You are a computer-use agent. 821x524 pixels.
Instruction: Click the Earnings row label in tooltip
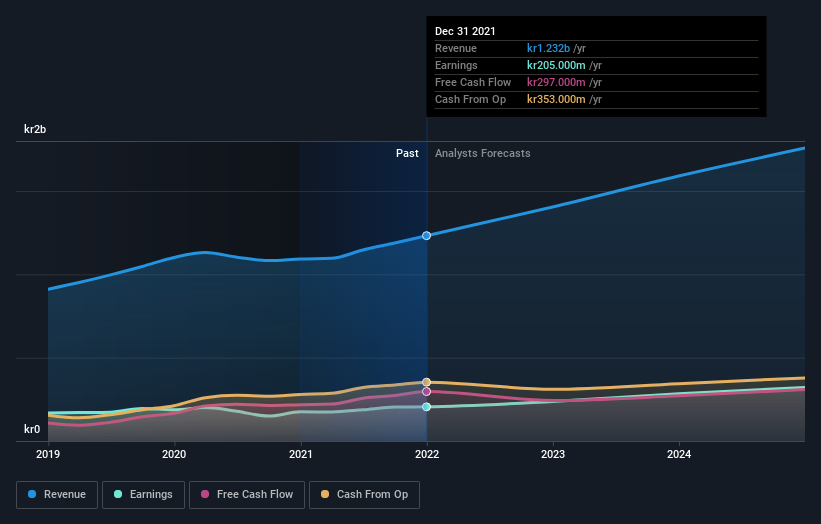click(456, 65)
